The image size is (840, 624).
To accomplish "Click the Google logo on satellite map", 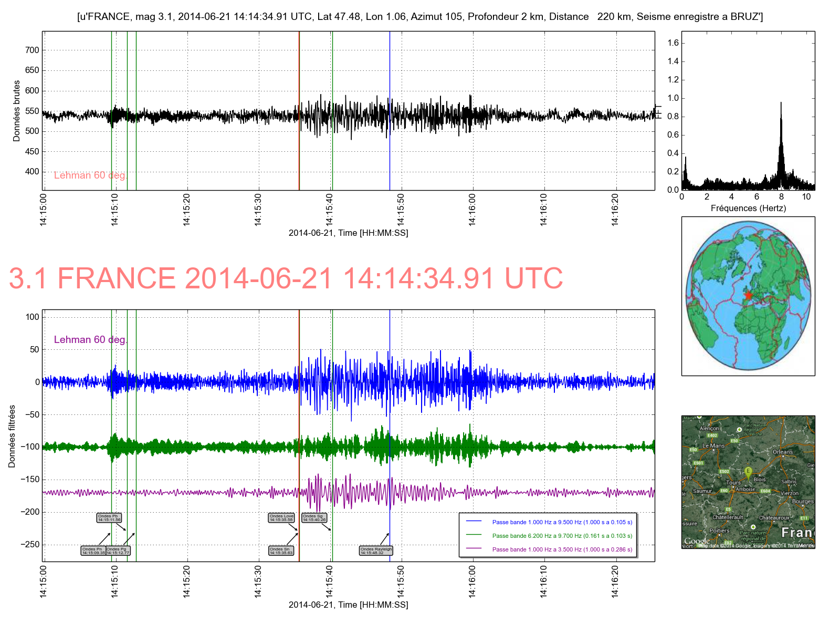I will [x=697, y=541].
